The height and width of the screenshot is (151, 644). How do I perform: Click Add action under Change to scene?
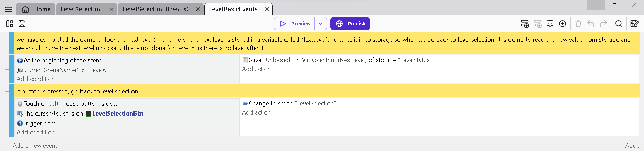pos(256,112)
